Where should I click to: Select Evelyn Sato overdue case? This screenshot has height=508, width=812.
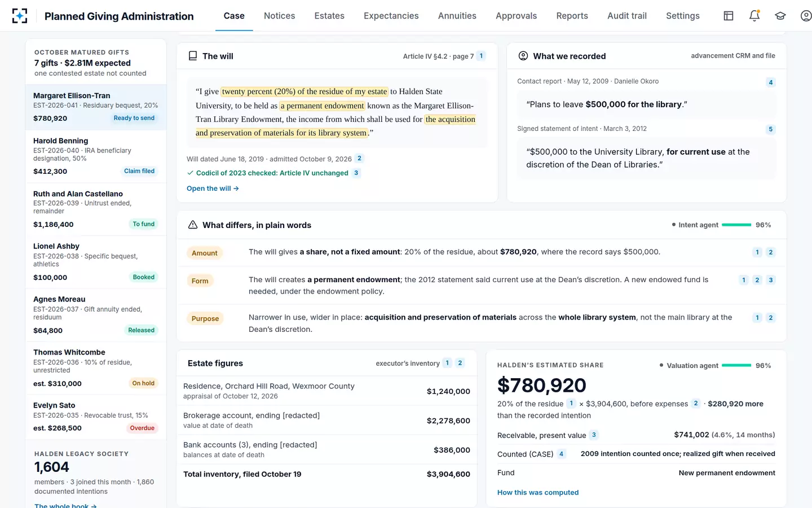point(96,417)
